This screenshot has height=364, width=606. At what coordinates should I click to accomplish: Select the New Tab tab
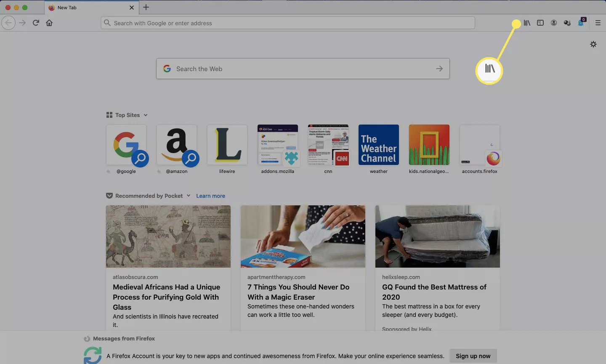(x=84, y=8)
